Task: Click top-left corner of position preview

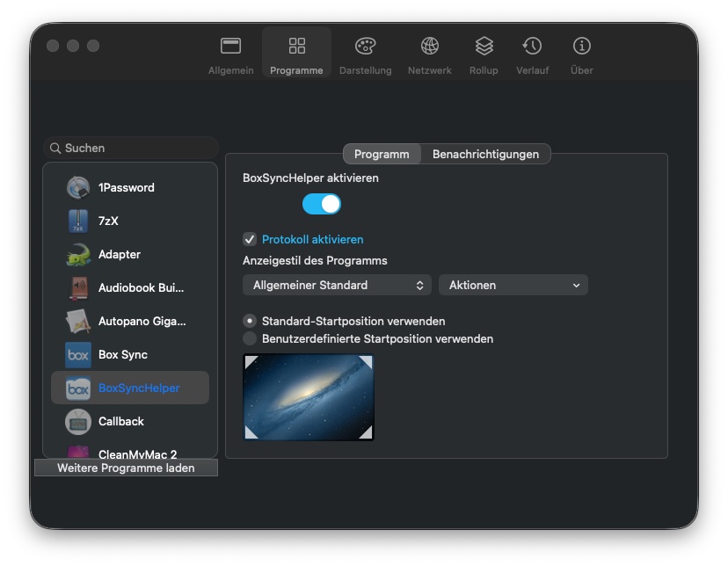Action: point(251,361)
